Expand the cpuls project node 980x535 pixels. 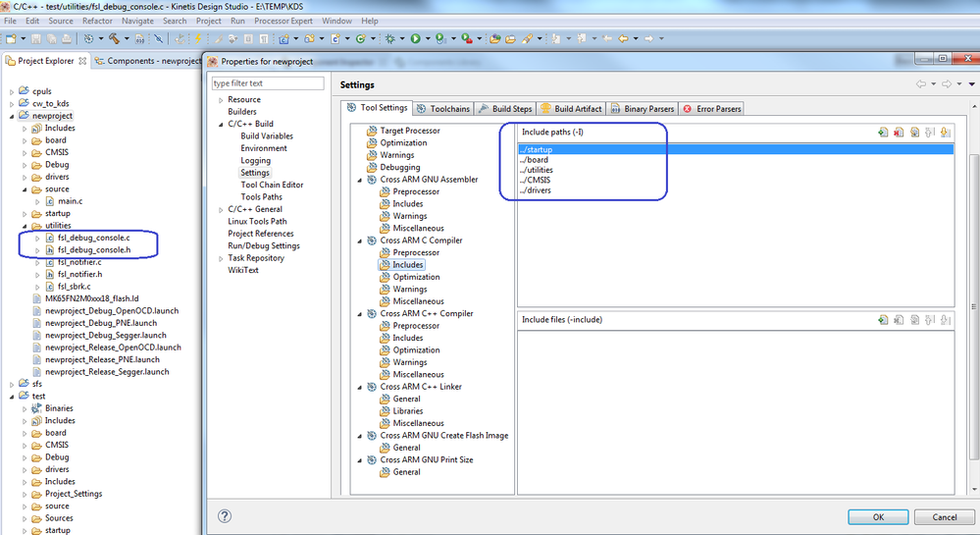pyautogui.click(x=11, y=91)
